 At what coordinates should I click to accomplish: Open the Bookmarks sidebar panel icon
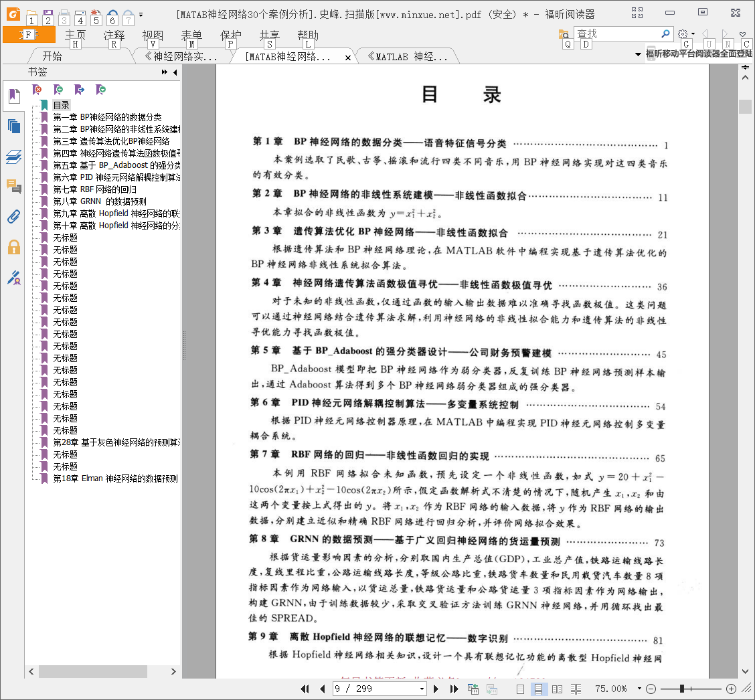[14, 96]
